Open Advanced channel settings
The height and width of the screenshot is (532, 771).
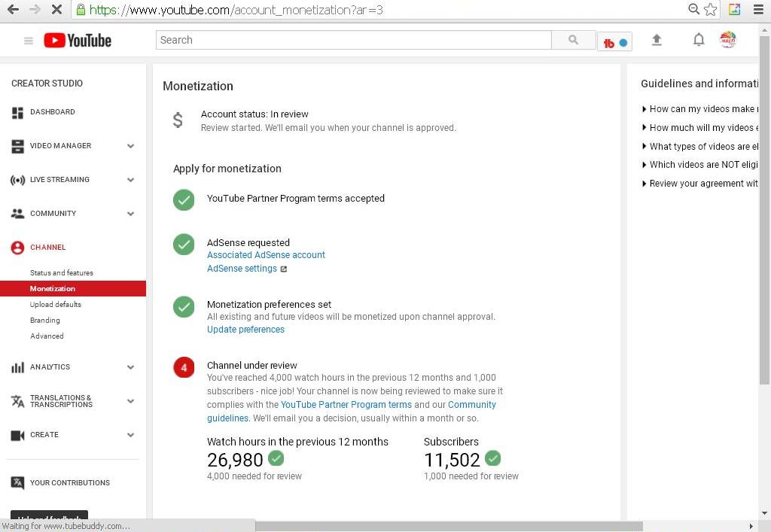click(47, 336)
